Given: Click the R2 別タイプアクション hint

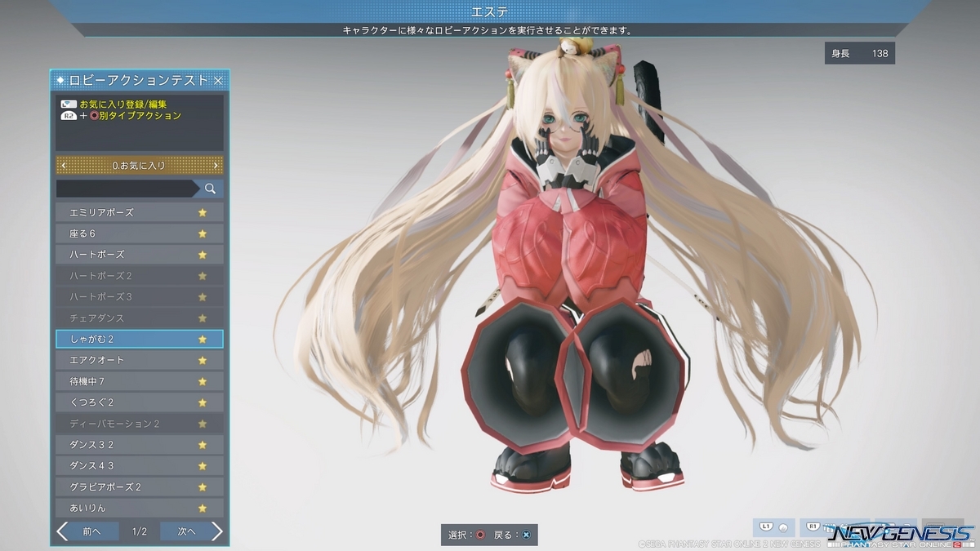Looking at the screenshot, I should coord(121,116).
